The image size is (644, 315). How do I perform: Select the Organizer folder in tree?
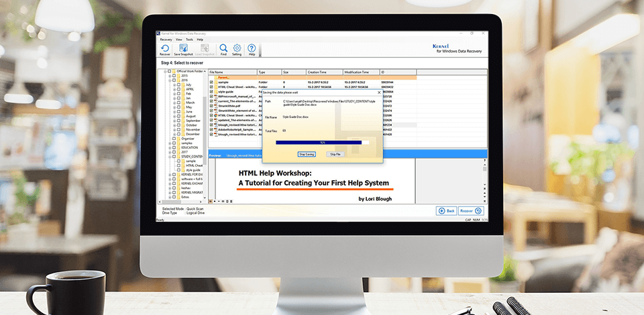coord(188,139)
